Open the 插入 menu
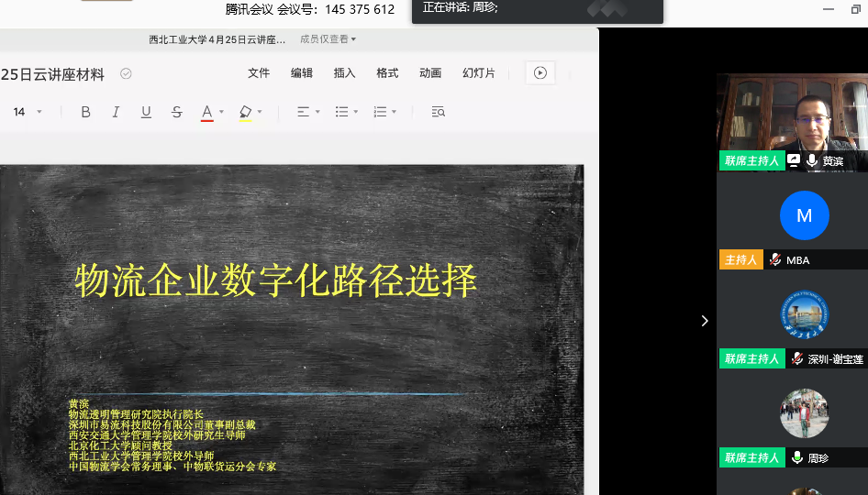 tap(344, 73)
